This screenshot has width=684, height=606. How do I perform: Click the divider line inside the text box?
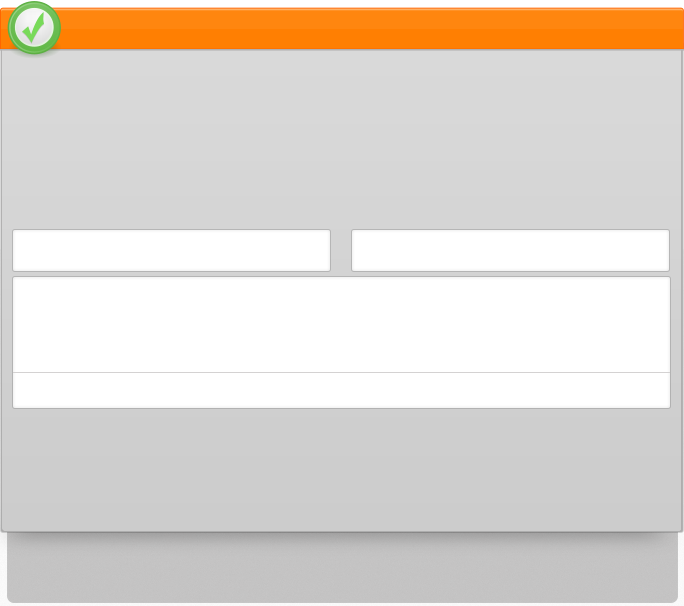coord(342,373)
